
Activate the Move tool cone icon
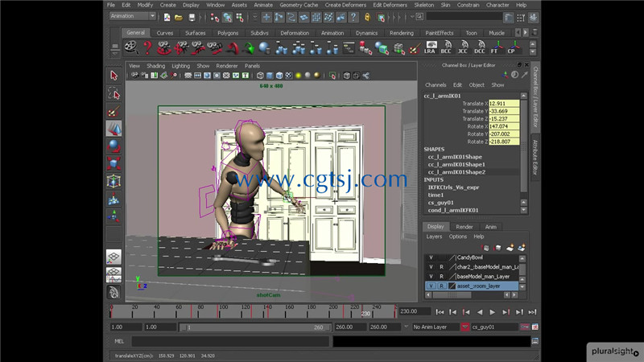(114, 129)
